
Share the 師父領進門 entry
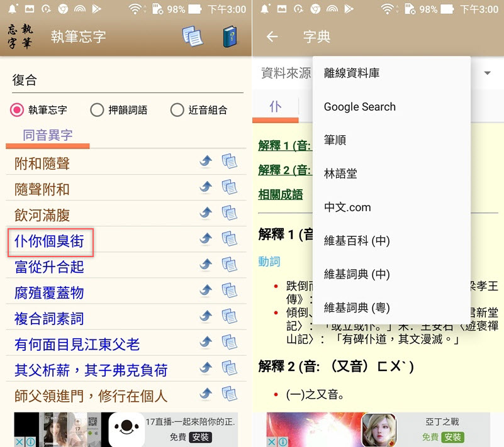pyautogui.click(x=206, y=394)
